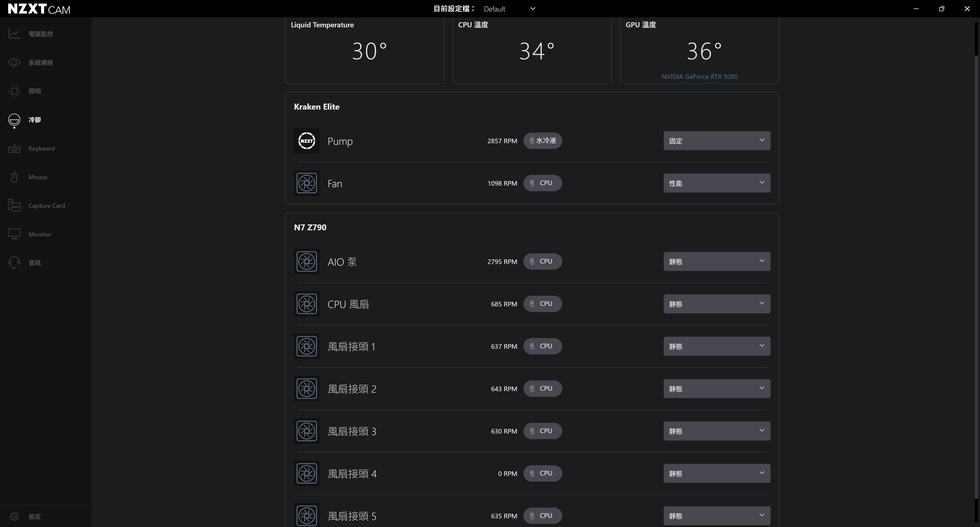This screenshot has width=980, height=527.
Task: Click the 風扇接頭 2 CPU sensor pill
Action: click(x=543, y=389)
